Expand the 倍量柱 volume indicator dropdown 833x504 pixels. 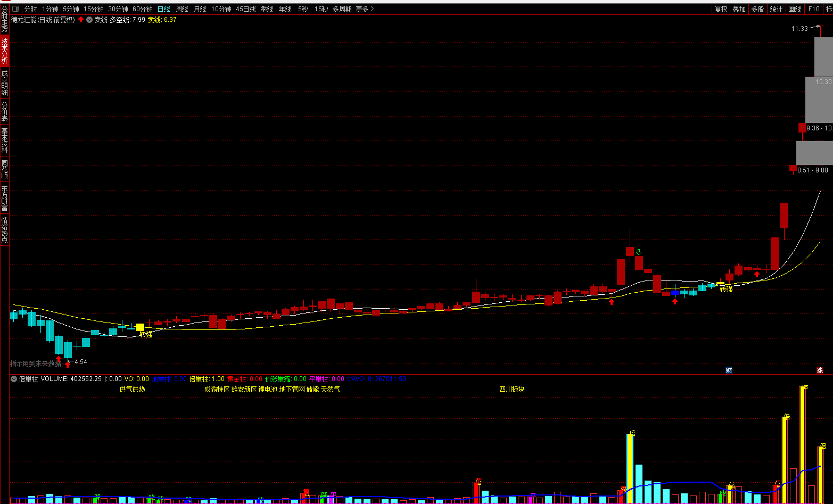(14, 379)
